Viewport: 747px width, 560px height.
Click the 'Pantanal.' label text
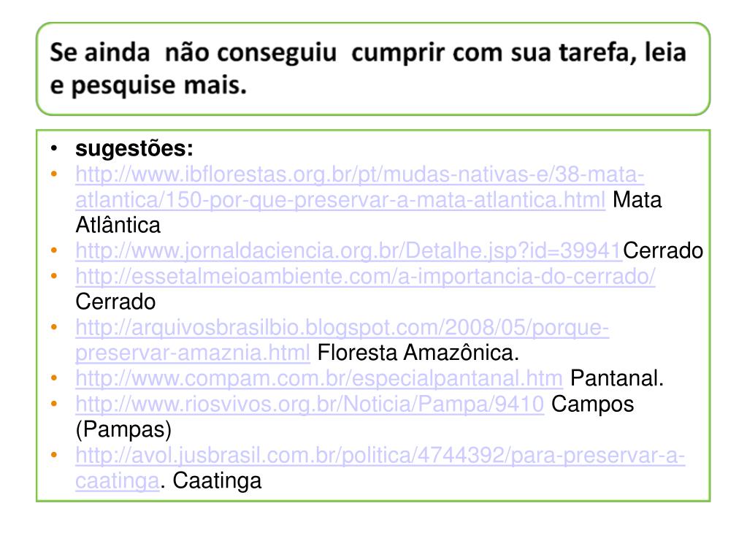point(617,379)
